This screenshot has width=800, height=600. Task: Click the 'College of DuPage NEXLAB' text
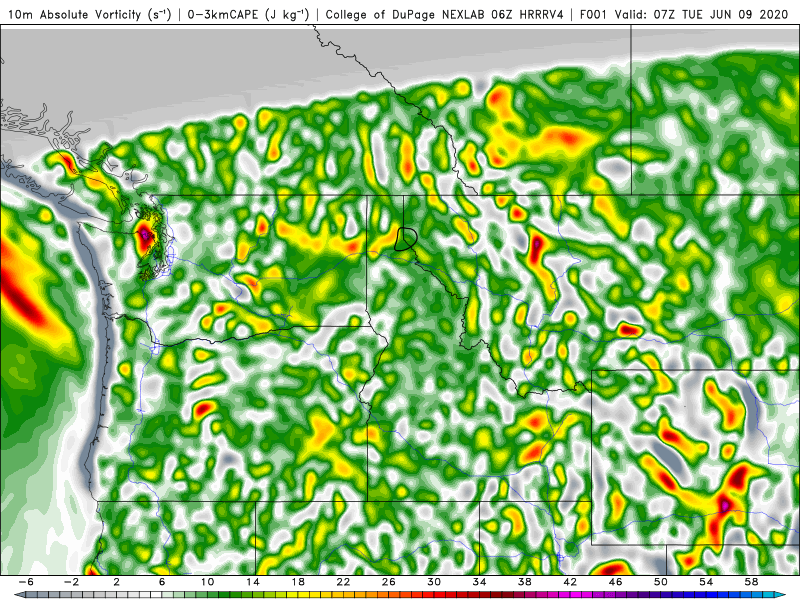tap(406, 15)
